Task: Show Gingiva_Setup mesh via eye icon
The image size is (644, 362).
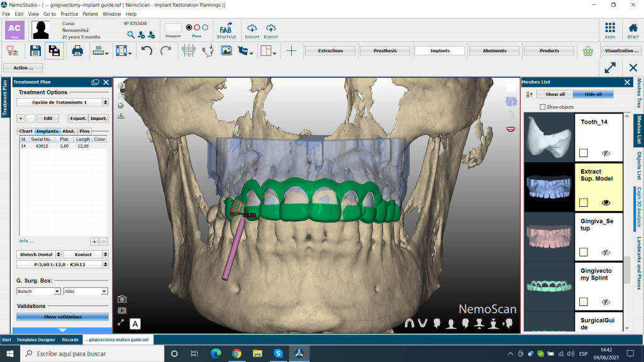Action: tap(606, 253)
